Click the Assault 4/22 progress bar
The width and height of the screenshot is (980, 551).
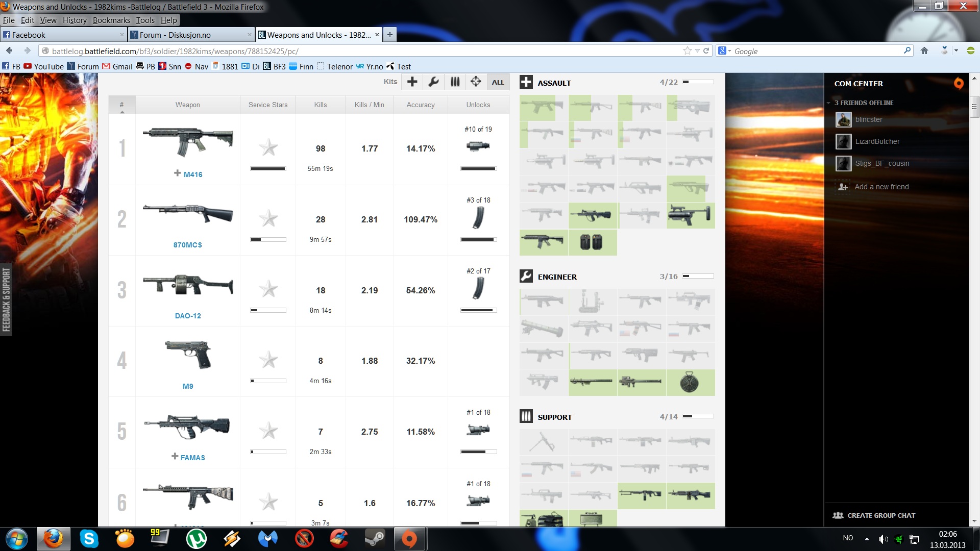click(698, 82)
